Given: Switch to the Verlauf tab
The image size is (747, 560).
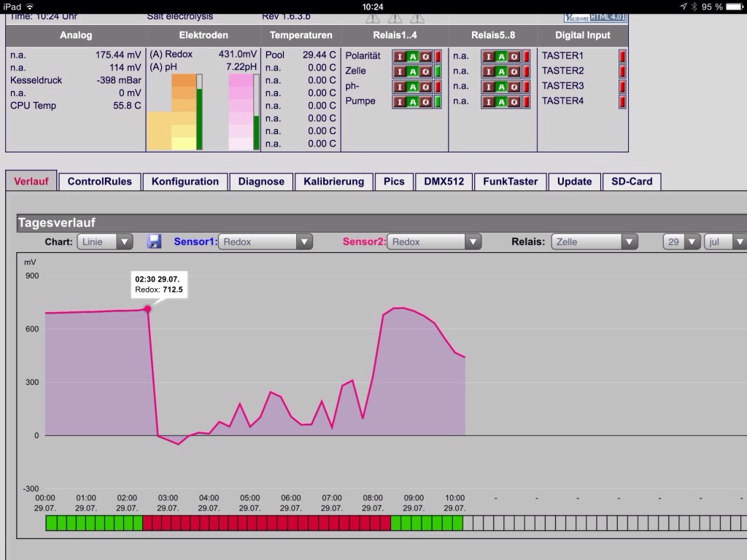Looking at the screenshot, I should click(31, 181).
